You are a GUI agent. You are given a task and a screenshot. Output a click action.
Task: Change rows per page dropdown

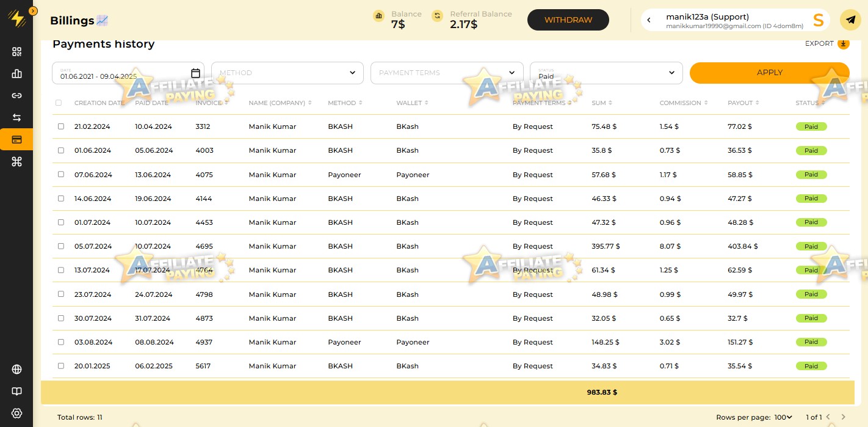pyautogui.click(x=782, y=417)
